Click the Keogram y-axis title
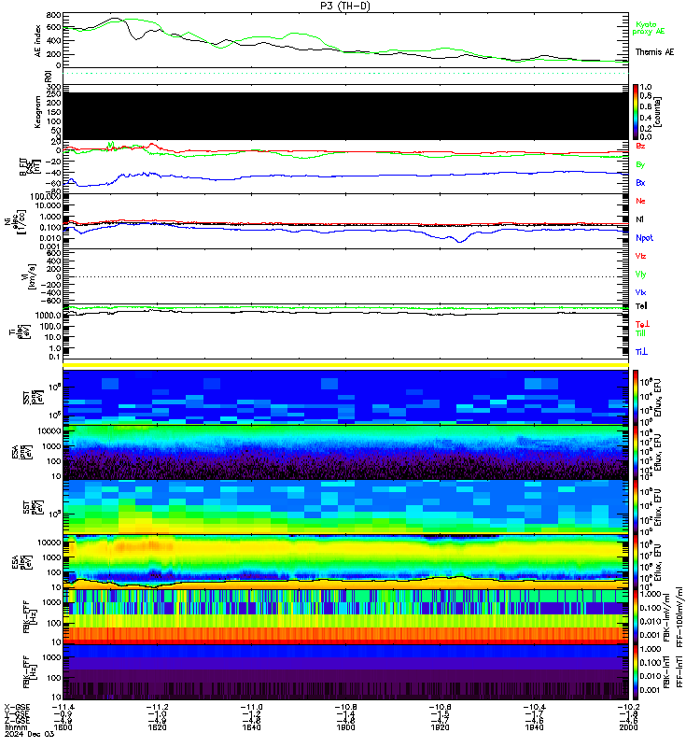The height and width of the screenshot is (747, 700). (x=37, y=112)
